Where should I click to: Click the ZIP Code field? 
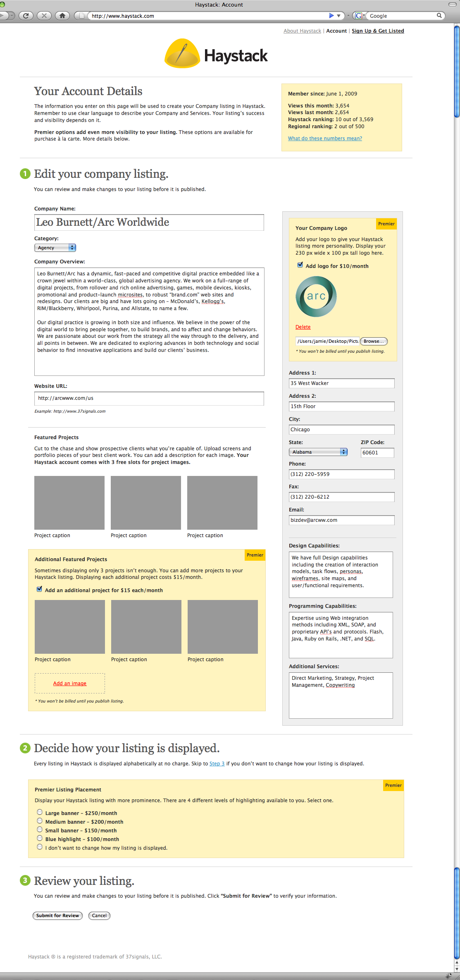(x=377, y=453)
